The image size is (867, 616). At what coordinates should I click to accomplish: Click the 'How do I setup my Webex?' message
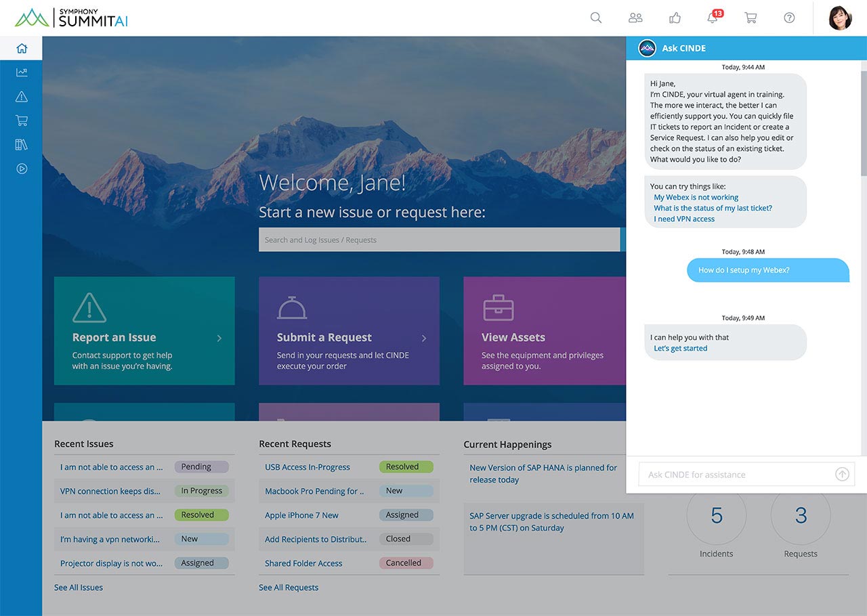tap(768, 270)
